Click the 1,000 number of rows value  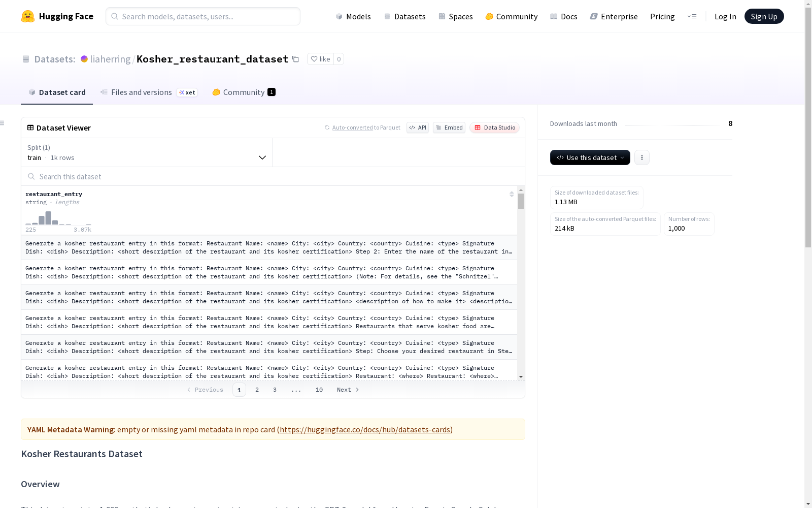click(676, 228)
